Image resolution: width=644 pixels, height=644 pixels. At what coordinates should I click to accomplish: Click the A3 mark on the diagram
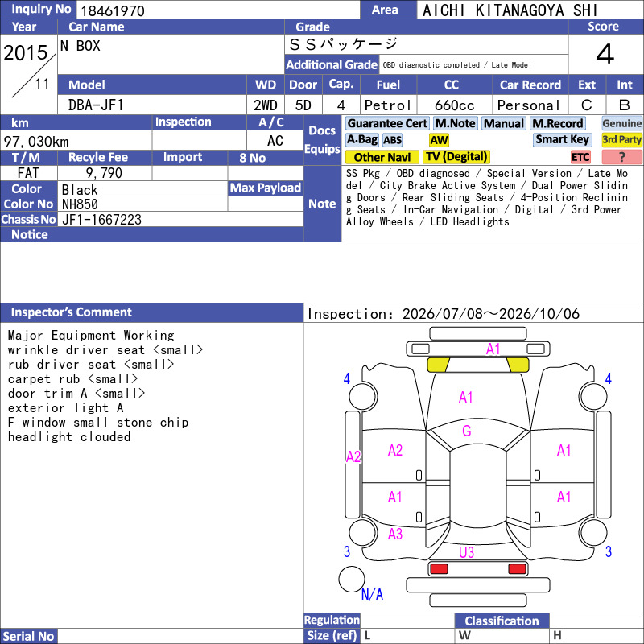(395, 534)
